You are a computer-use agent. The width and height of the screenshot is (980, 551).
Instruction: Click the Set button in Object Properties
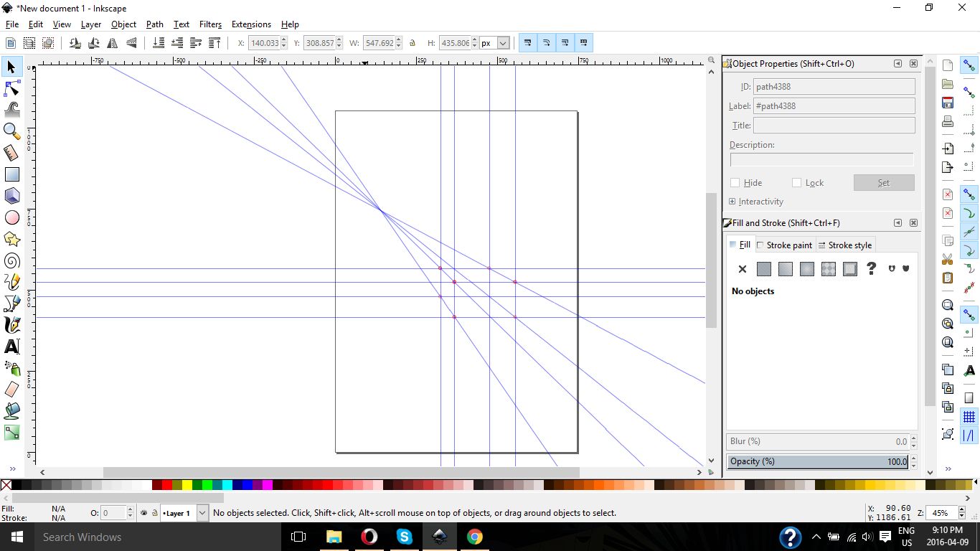click(x=883, y=182)
